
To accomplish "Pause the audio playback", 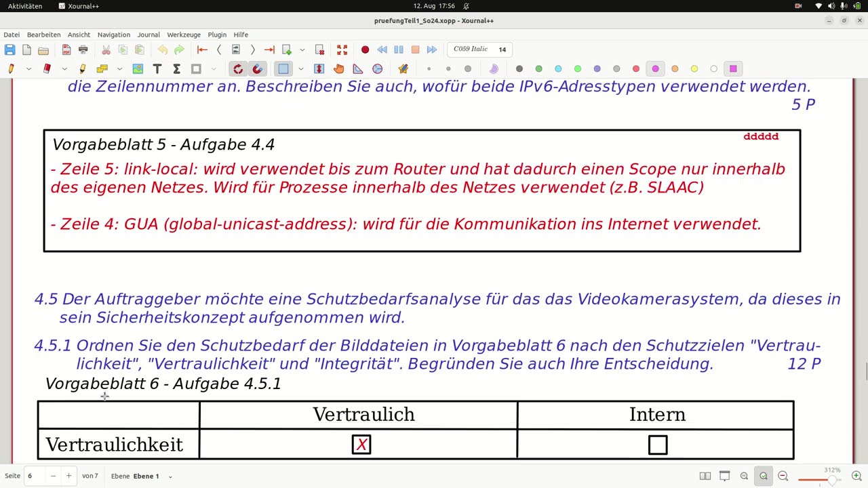I will point(399,49).
